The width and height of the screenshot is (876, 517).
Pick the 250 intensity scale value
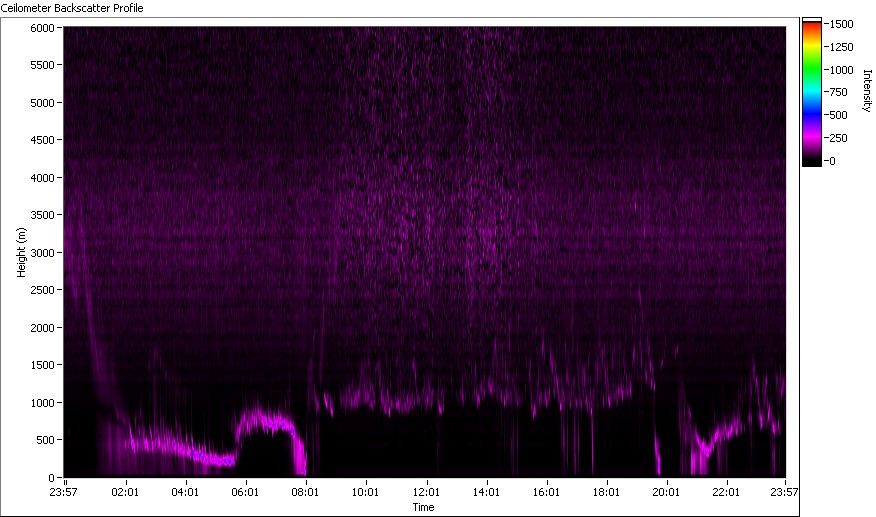[839, 138]
